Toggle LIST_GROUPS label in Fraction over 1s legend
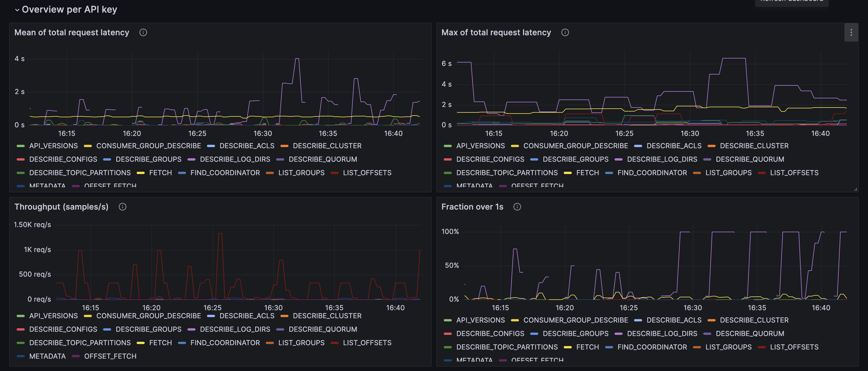 (728, 347)
